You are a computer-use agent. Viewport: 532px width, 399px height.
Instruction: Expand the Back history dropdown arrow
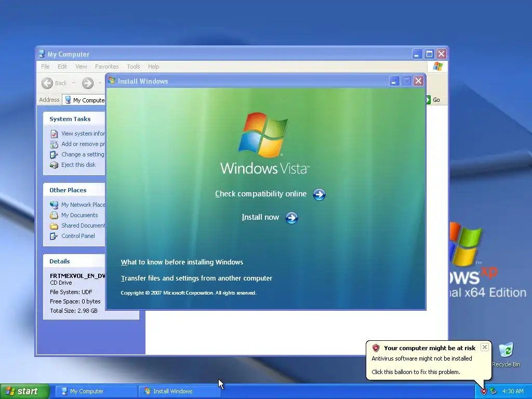[x=73, y=83]
